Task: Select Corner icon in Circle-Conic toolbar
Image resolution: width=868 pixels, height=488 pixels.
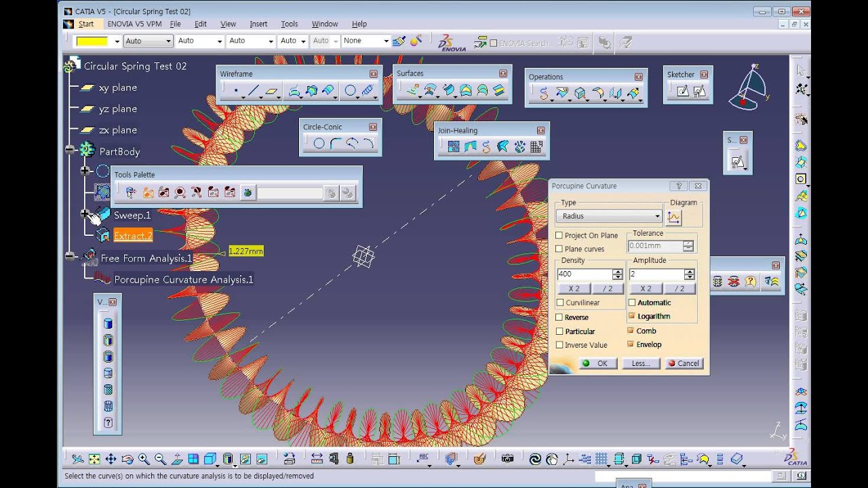Action: click(335, 143)
